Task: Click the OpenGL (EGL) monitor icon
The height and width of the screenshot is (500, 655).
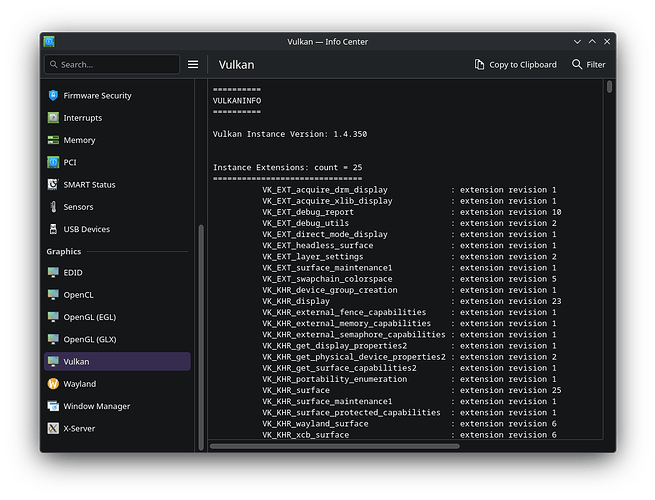Action: tap(53, 317)
